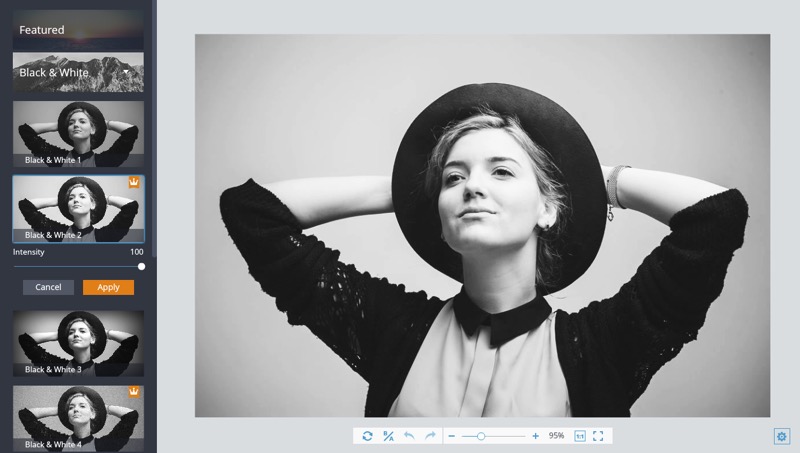Click the zoom out minus icon
Viewport: 800px width, 453px height.
(452, 436)
